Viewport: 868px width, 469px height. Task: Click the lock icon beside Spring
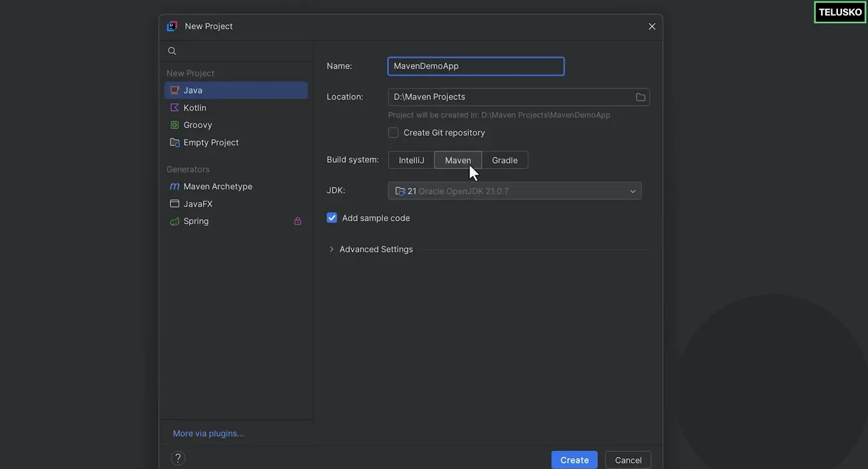pyautogui.click(x=298, y=221)
